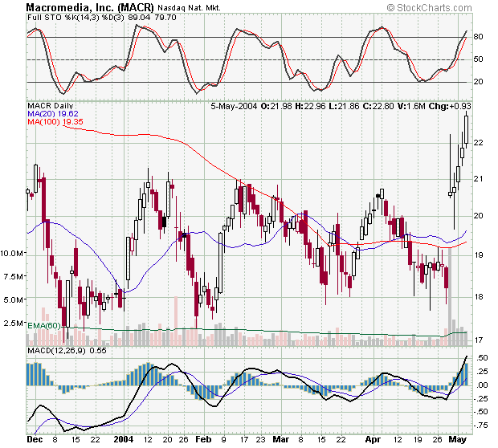Click the MA(20) 19.62 legend
Image resolution: width=498 pixels, height=448 pixels.
tap(53, 114)
